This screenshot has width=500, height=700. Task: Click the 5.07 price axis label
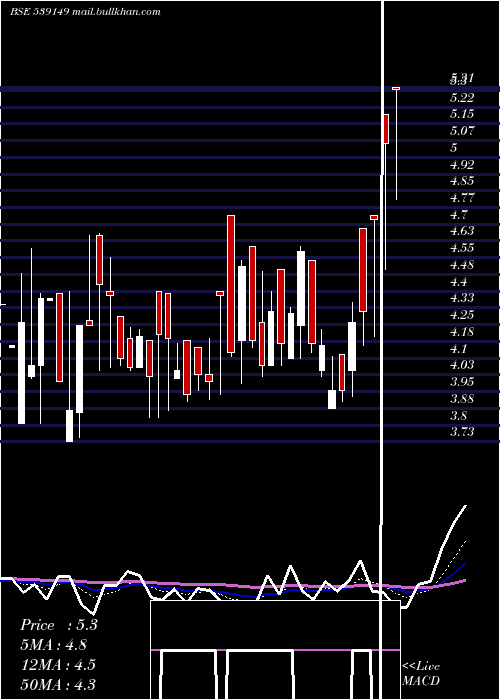pos(462,131)
